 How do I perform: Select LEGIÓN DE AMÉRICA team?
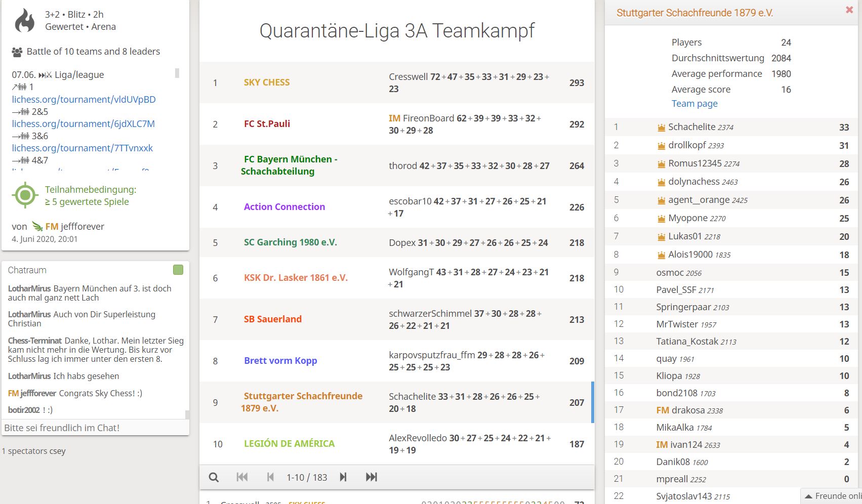tap(289, 444)
